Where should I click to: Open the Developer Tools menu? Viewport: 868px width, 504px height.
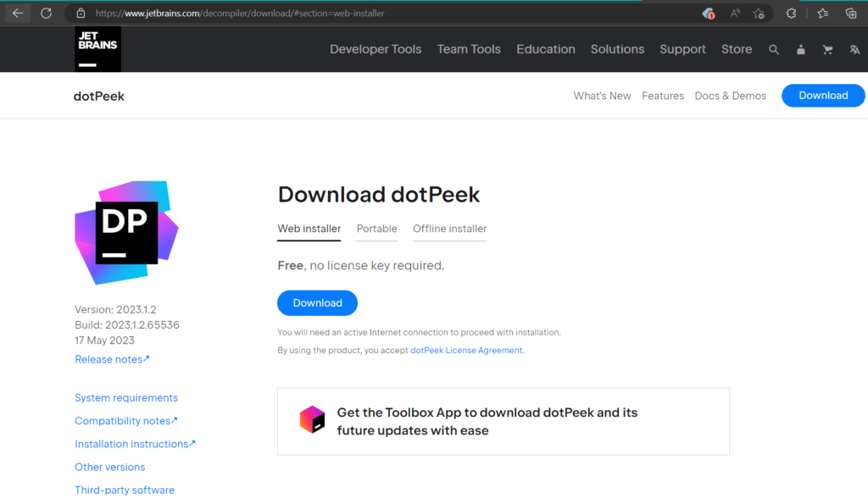376,49
